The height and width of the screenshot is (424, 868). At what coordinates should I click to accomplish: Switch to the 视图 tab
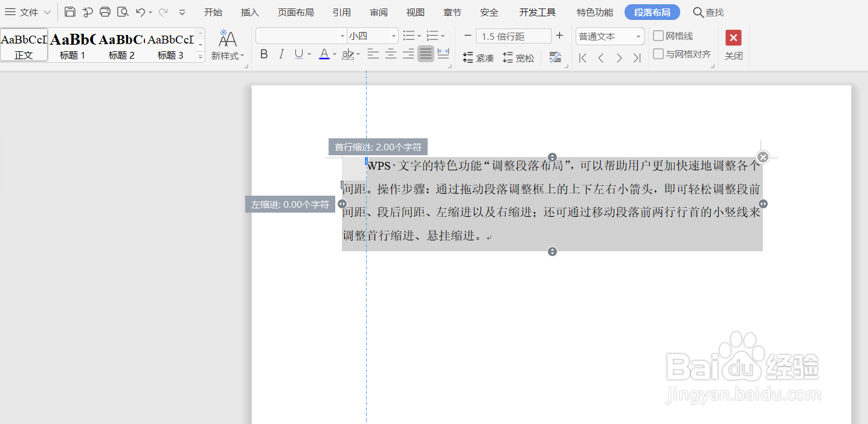click(415, 12)
